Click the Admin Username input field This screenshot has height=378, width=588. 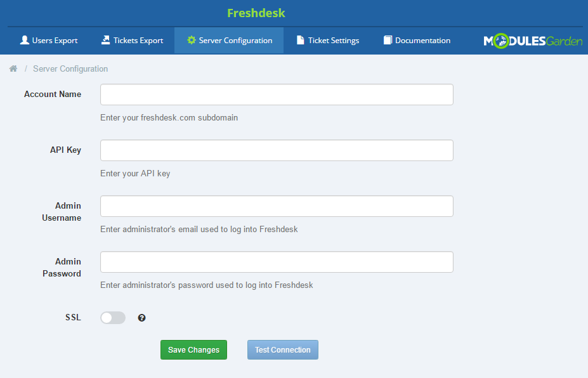click(x=277, y=206)
